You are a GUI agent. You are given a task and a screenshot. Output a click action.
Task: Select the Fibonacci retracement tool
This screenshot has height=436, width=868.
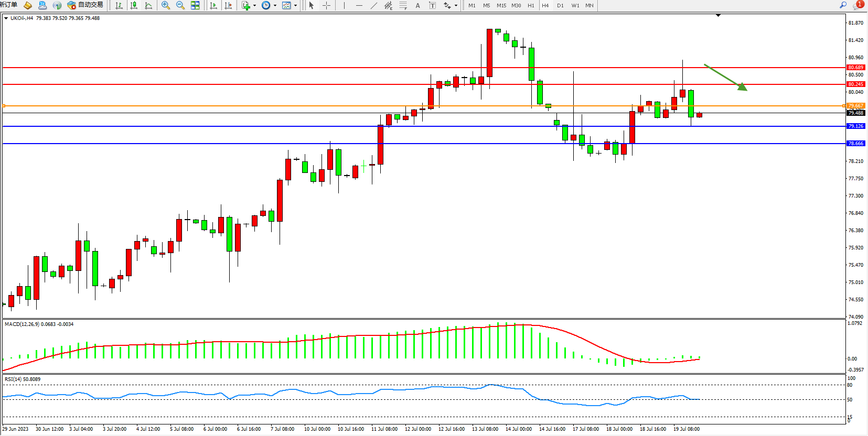click(x=403, y=5)
